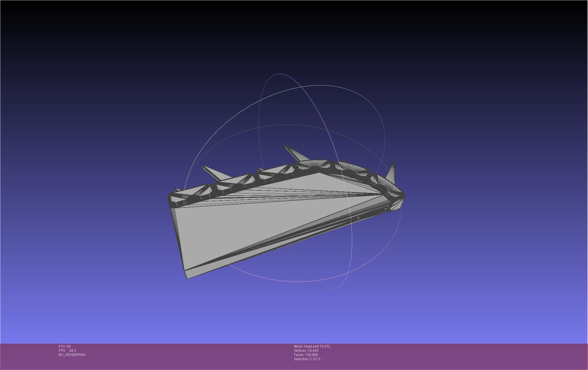Screen dimensions: 588x370
Task: Click the mesh name head part 10.STL
Action: [x=317, y=346]
